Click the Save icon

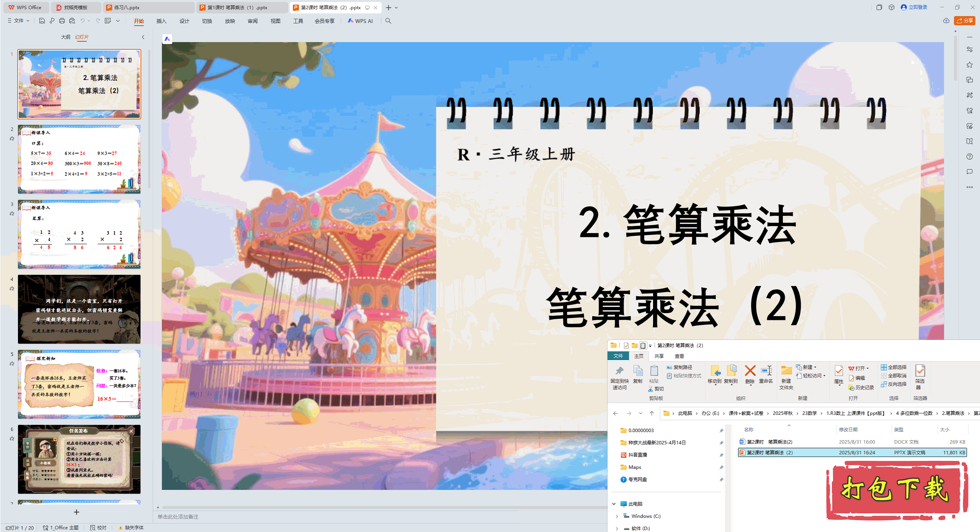42,21
